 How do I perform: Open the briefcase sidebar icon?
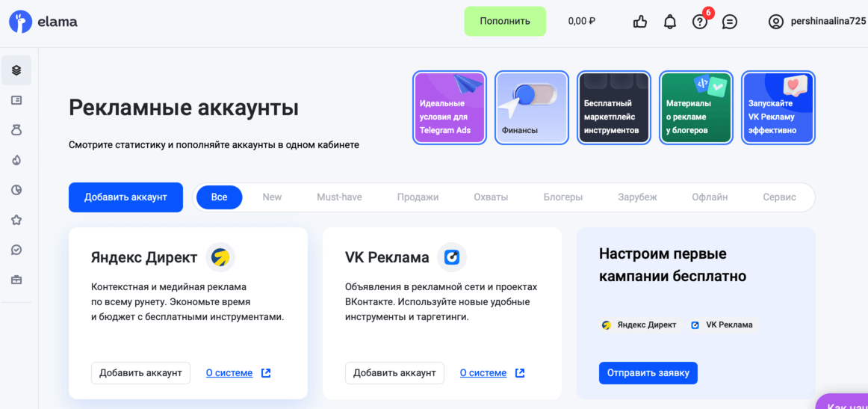point(16,280)
